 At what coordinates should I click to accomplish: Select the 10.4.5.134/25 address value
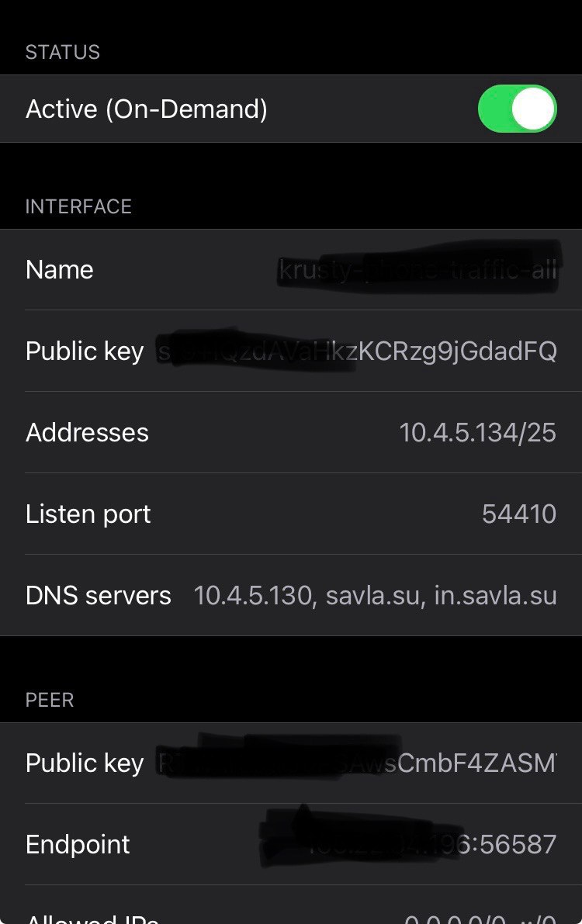[477, 433]
